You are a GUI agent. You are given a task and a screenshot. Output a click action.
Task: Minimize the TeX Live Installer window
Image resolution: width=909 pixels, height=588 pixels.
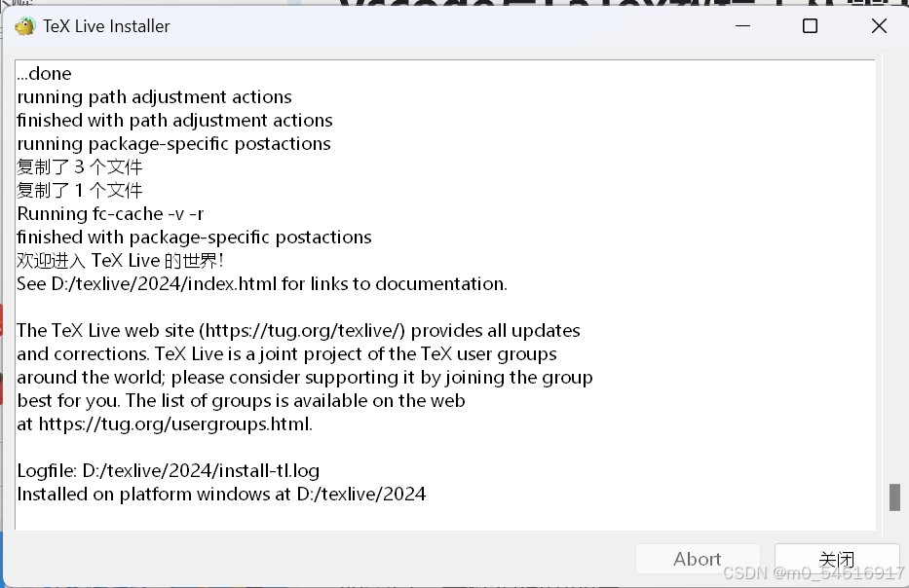click(741, 26)
